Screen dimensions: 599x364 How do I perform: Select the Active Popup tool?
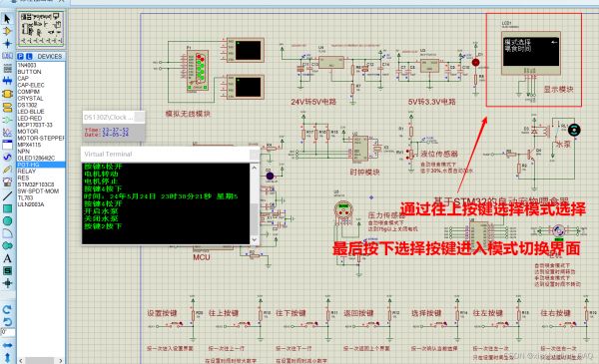pyautogui.click(x=7, y=145)
